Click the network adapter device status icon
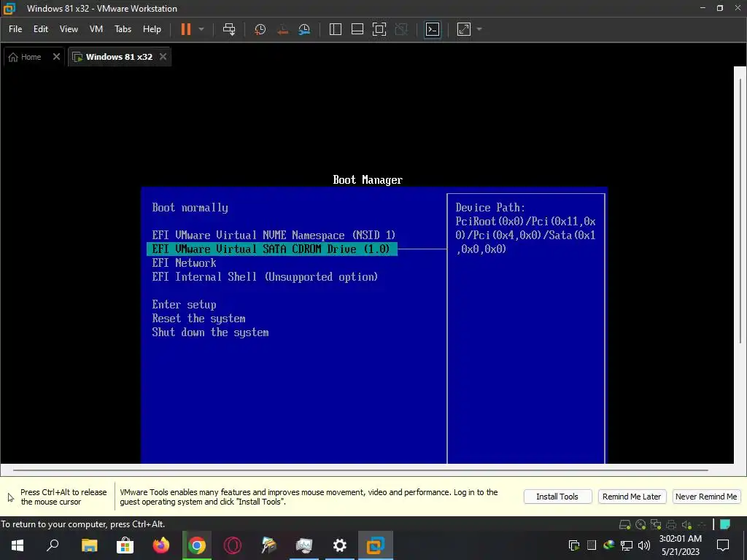The image size is (747, 560). [656, 525]
